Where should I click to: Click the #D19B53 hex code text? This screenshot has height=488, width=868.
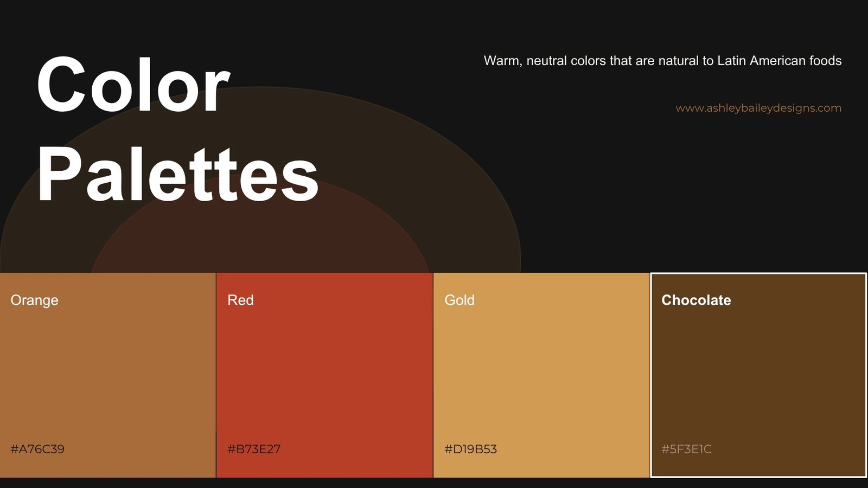point(470,449)
